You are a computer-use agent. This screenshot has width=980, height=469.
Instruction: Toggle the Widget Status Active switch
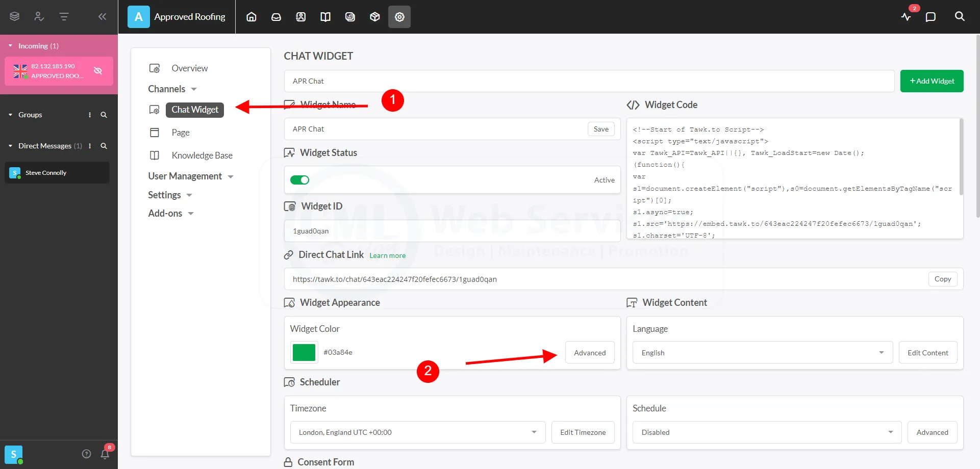click(299, 179)
